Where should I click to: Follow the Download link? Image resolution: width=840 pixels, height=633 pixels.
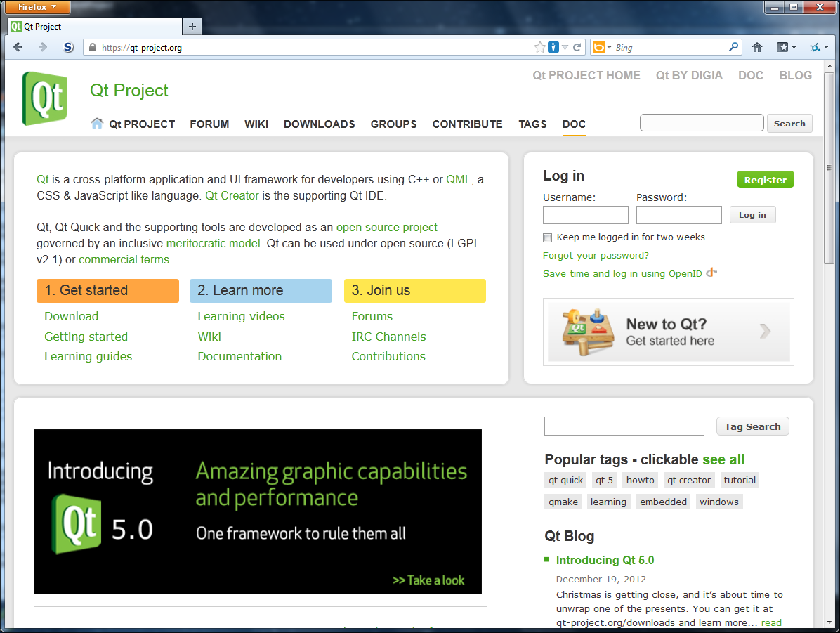[71, 316]
